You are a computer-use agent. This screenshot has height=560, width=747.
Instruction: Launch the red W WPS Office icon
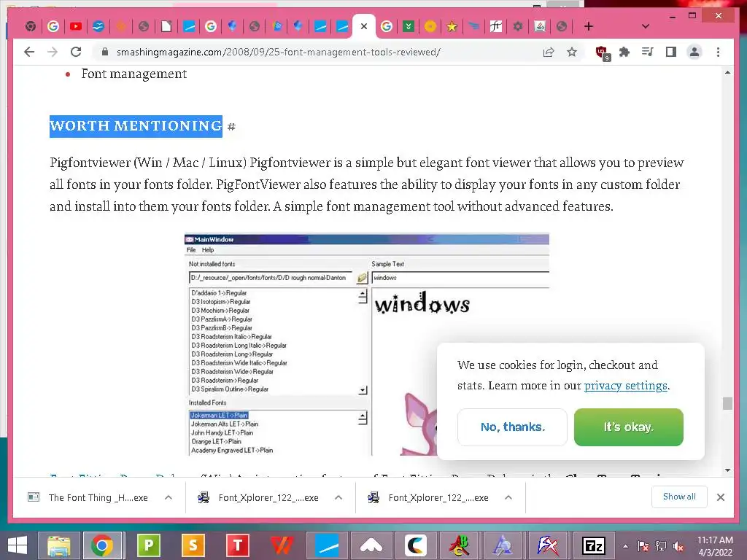pos(282,545)
